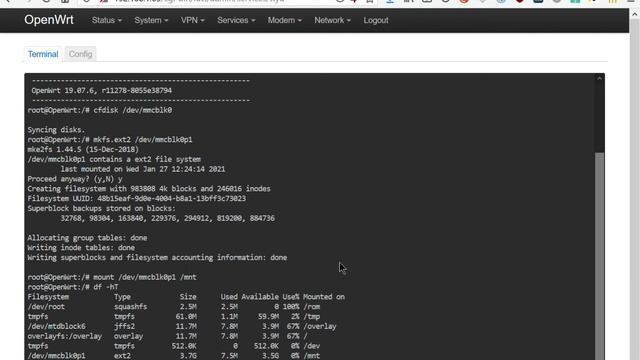Click the 'mke2fs 1.44.5 (15-Dec-2018)' line
640x360 pixels.
coord(83,149)
